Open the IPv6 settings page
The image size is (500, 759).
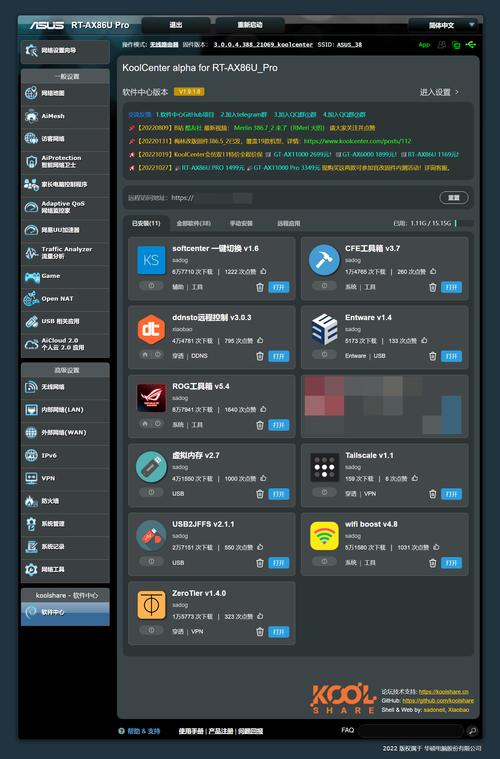click(65, 455)
